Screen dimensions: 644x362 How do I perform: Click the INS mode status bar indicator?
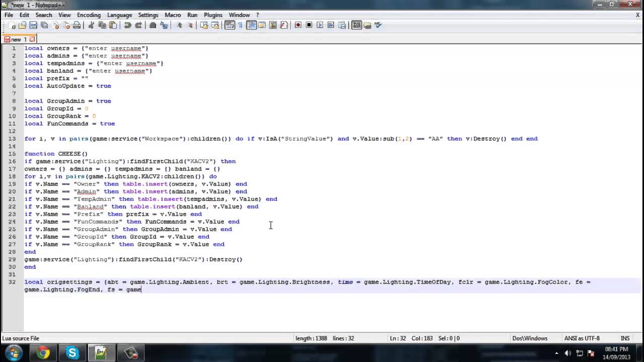[x=625, y=338]
